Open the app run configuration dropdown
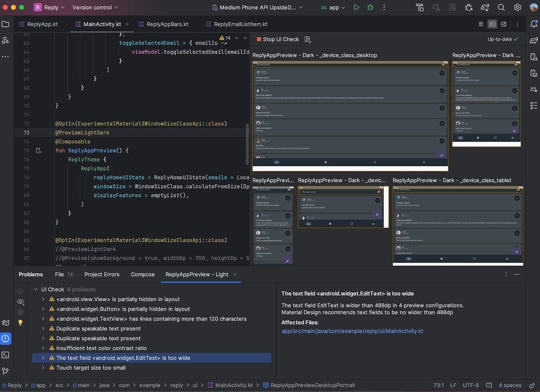The image size is (540, 392). (333, 8)
